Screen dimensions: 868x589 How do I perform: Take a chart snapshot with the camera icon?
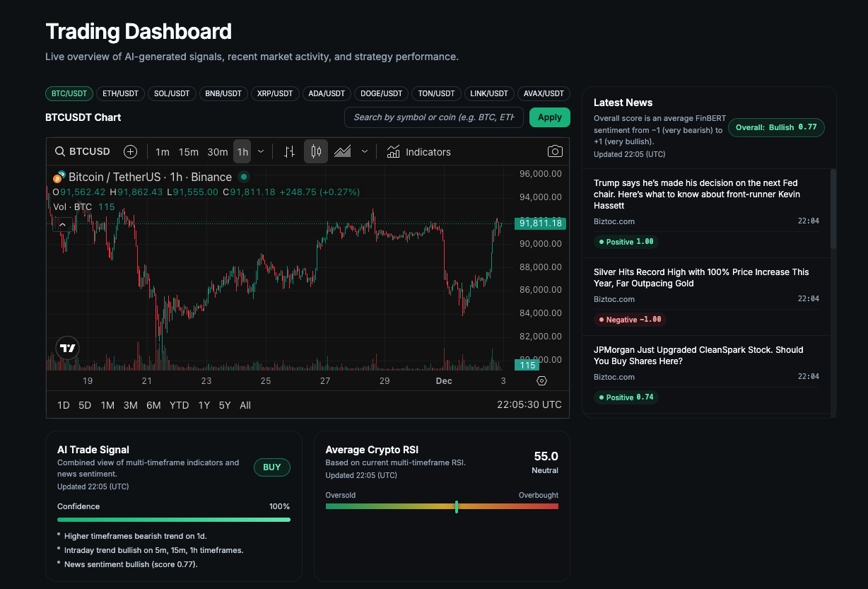coord(554,151)
